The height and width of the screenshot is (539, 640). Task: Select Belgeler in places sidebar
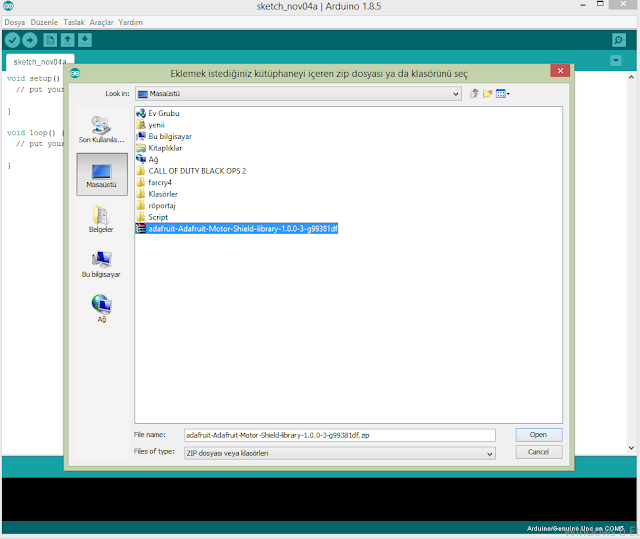pyautogui.click(x=102, y=219)
